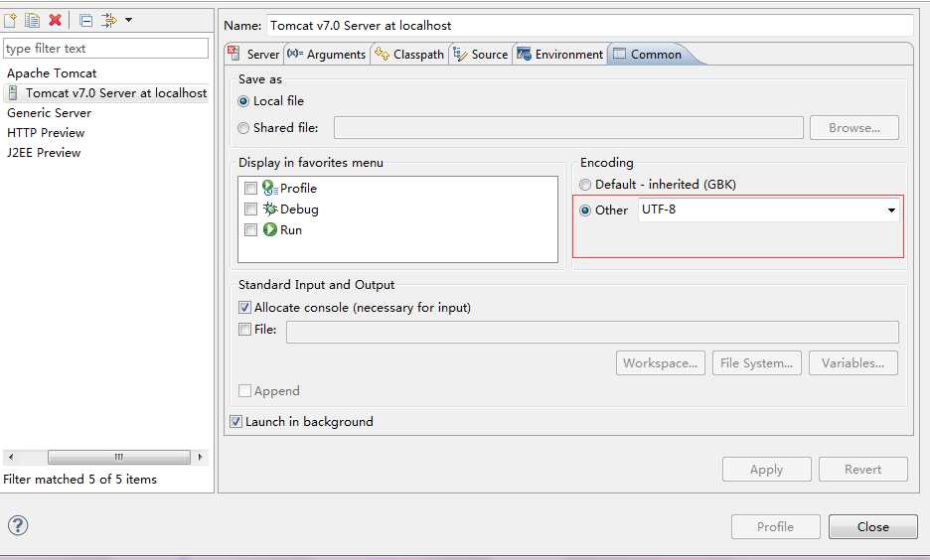This screenshot has width=930, height=560.
Task: Click the Workspace... button
Action: tap(660, 362)
